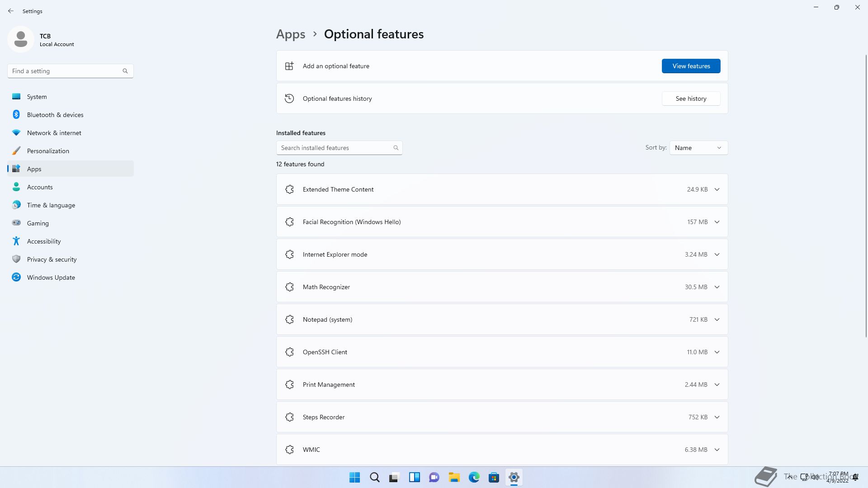Open System settings in sidebar

pos(71,97)
